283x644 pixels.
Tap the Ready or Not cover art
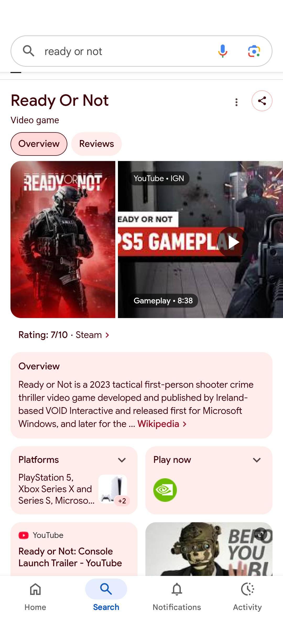[x=63, y=240]
